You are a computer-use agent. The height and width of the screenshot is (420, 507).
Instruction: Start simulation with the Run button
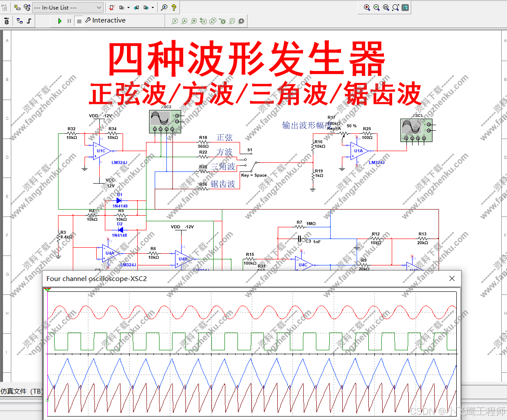60,20
